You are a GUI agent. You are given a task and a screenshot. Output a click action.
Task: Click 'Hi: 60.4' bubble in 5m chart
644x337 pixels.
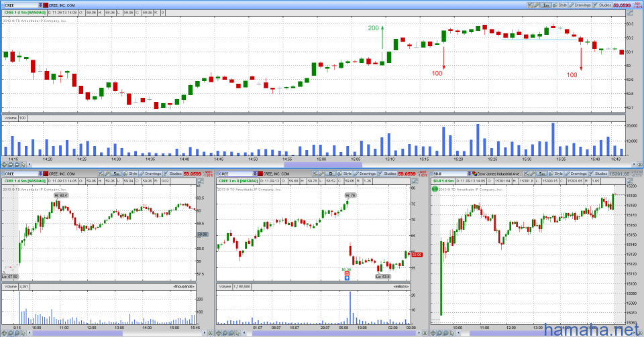[x=61, y=196]
